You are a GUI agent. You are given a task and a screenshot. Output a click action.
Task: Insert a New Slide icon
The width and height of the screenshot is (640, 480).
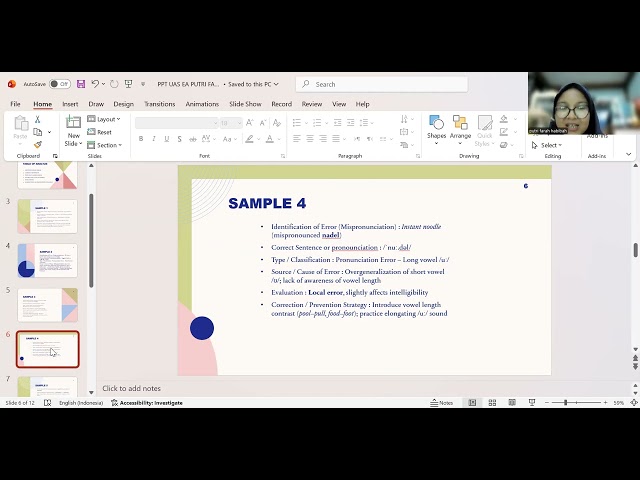pos(73,122)
